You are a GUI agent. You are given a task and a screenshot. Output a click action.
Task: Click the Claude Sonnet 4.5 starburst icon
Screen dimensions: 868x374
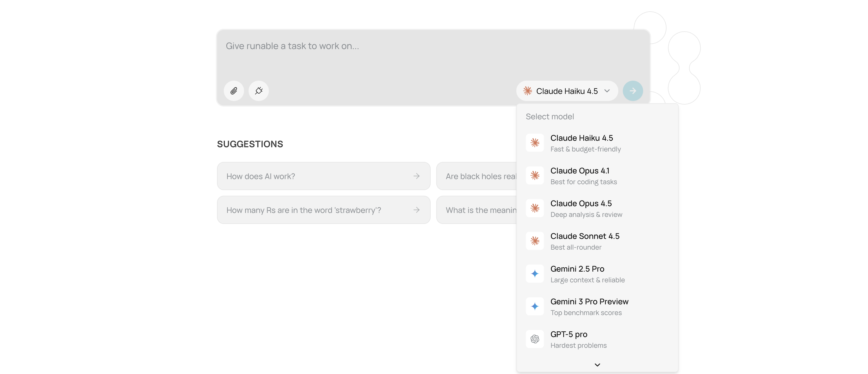(535, 241)
